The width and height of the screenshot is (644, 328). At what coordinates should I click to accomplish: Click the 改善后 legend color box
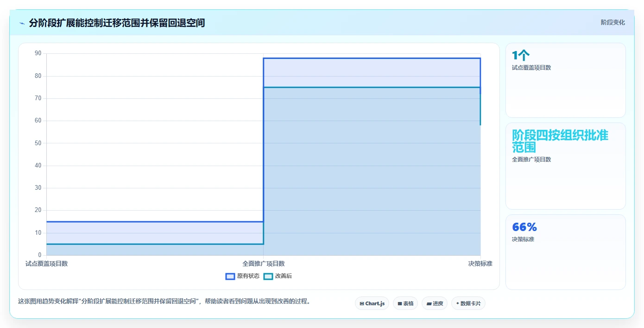tap(268, 276)
